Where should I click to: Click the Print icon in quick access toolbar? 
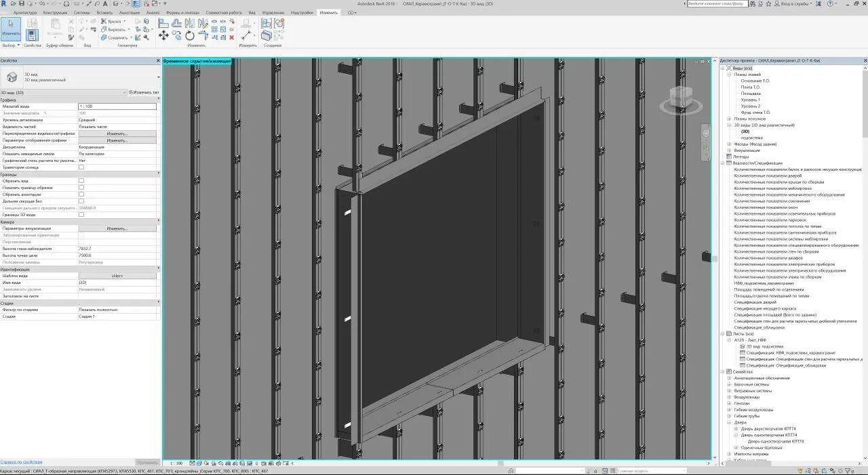[x=66, y=3]
